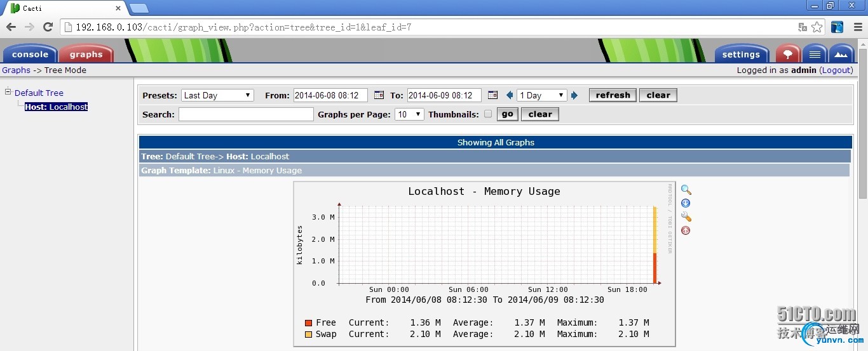Close the Cacti browser tab
This screenshot has height=351, width=868.
[x=118, y=8]
